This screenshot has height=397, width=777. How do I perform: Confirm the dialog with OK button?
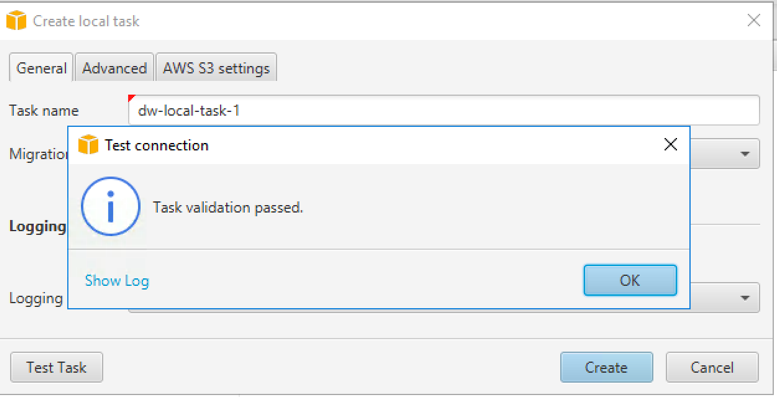[x=630, y=281]
